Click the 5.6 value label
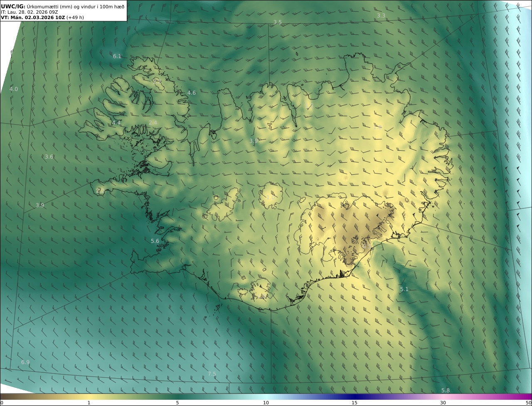The image size is (532, 406). 155,241
